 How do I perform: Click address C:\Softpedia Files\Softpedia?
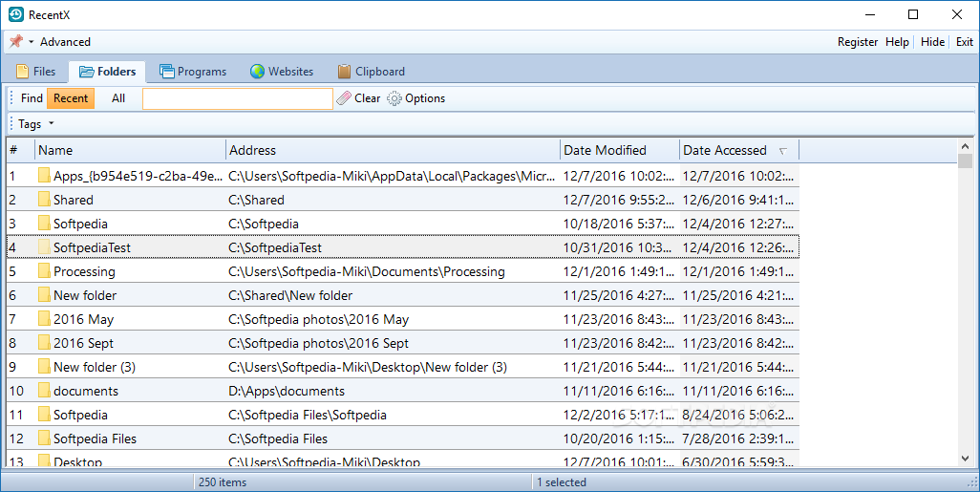tap(307, 416)
